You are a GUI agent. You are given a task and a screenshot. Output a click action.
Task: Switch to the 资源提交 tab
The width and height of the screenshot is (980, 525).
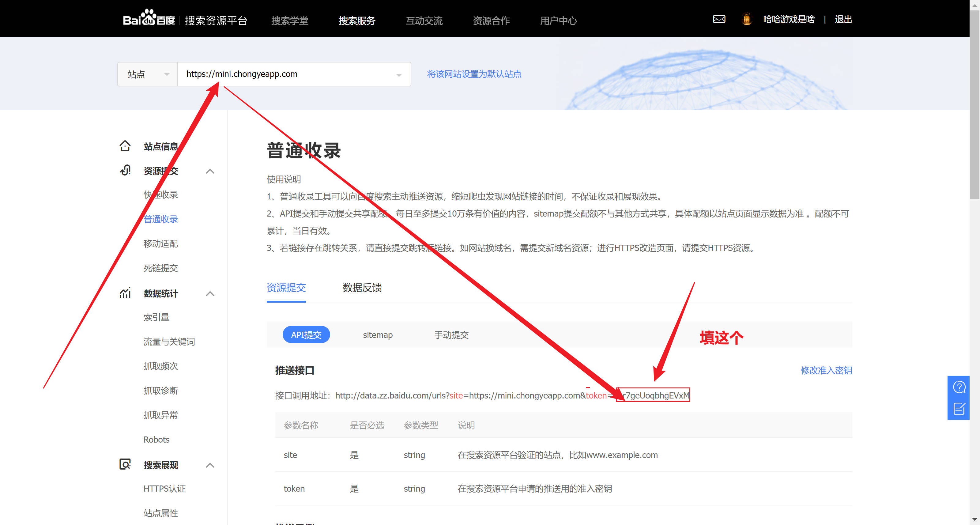(286, 288)
